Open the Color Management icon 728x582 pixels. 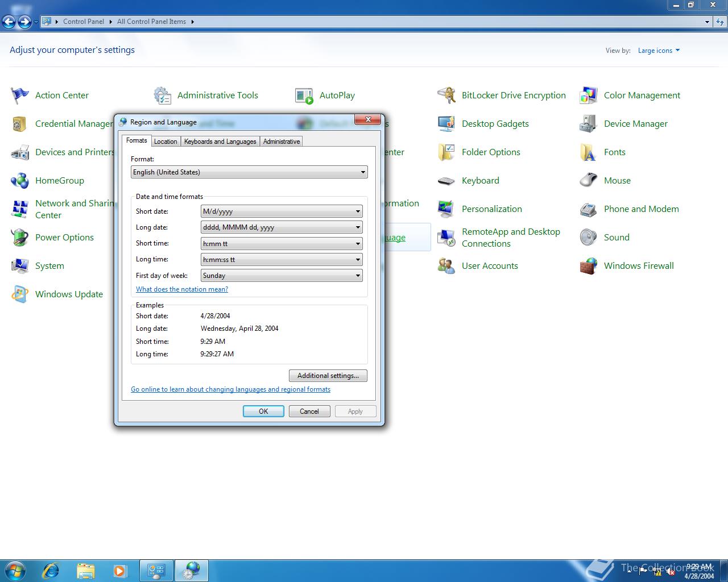coord(589,95)
